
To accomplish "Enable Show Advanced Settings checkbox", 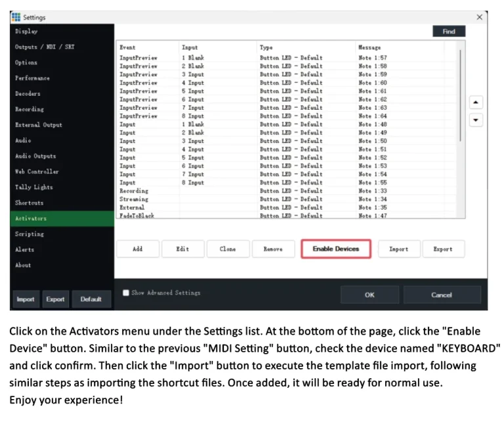I will point(126,293).
